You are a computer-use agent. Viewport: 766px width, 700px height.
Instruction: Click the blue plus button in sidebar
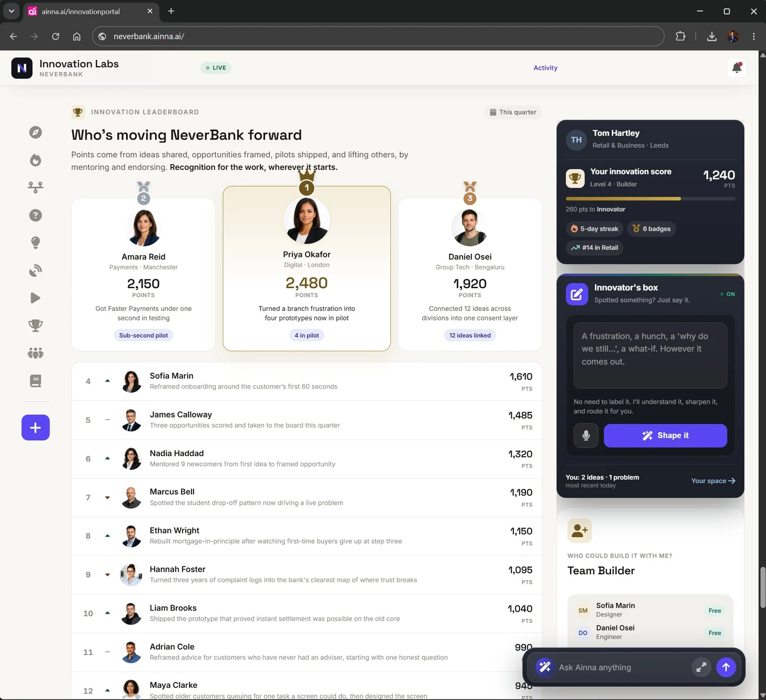pyautogui.click(x=35, y=428)
